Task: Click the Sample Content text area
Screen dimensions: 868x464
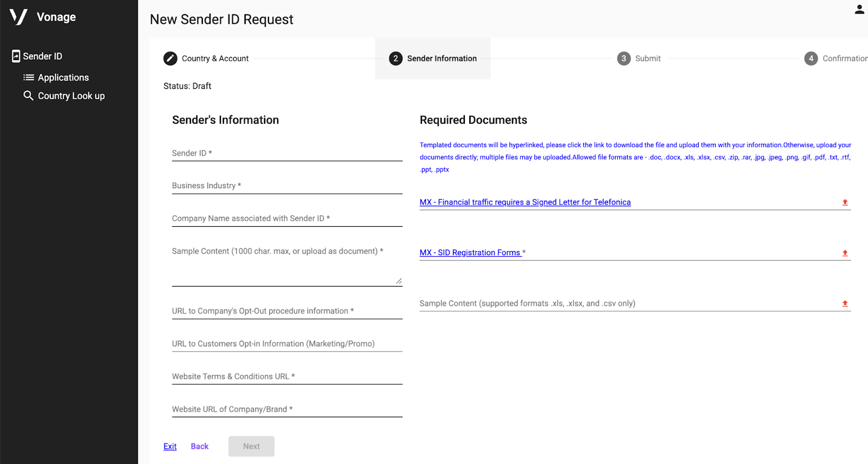Action: point(287,265)
